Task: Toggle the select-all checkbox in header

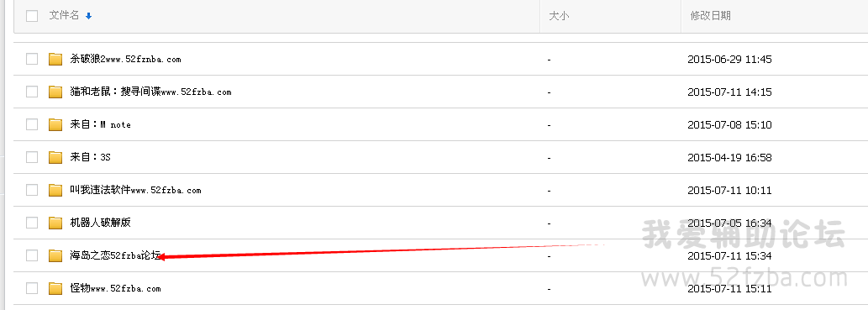Action: 32,15
